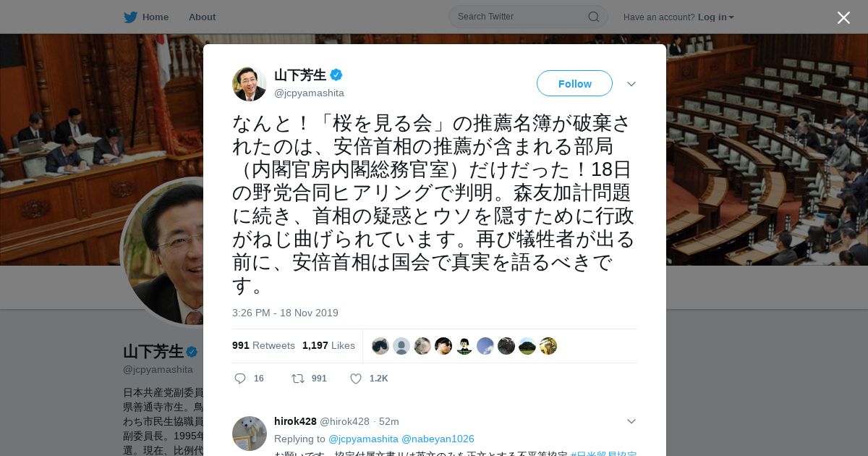Click the verified badge next to 山下芳生
The image size is (868, 456).
pos(336,75)
